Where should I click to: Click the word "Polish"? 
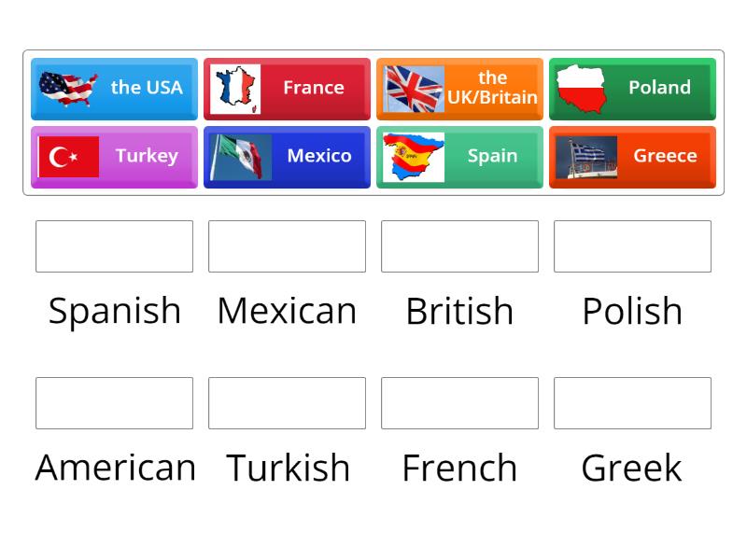tap(632, 311)
